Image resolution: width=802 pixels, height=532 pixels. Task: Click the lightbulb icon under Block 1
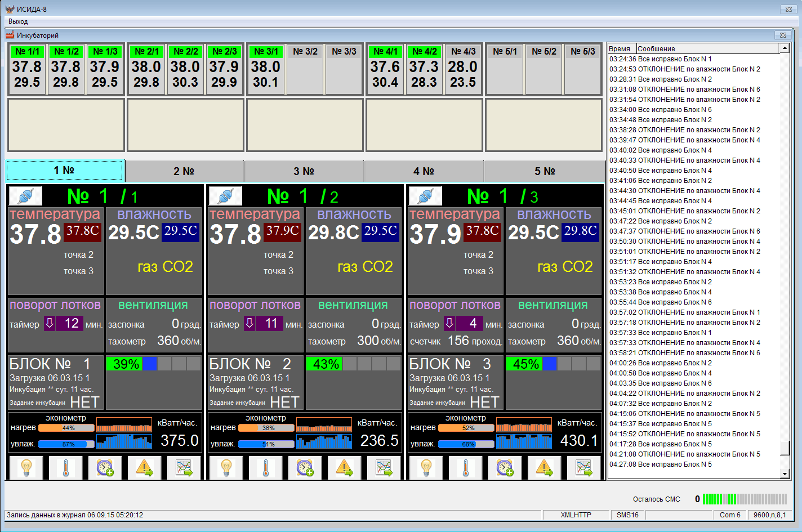click(26, 467)
